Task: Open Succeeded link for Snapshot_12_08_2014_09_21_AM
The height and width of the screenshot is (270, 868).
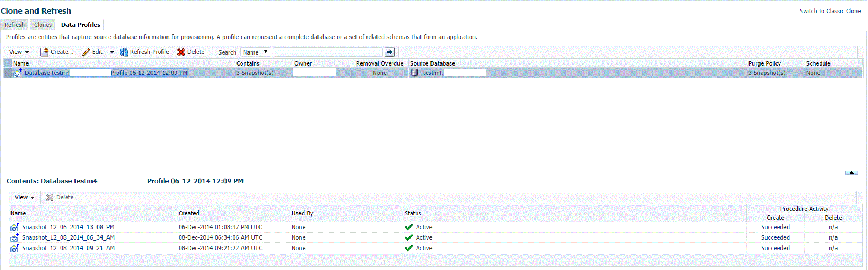Action: 775,248
